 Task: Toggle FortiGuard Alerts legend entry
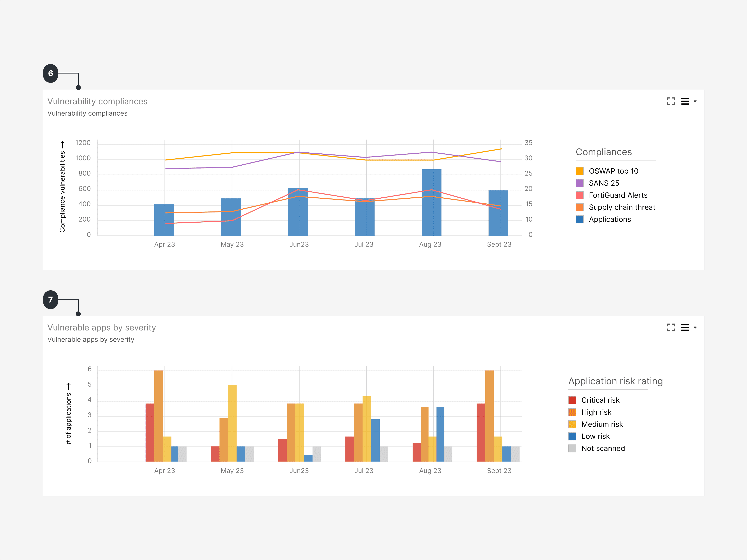coord(618,196)
